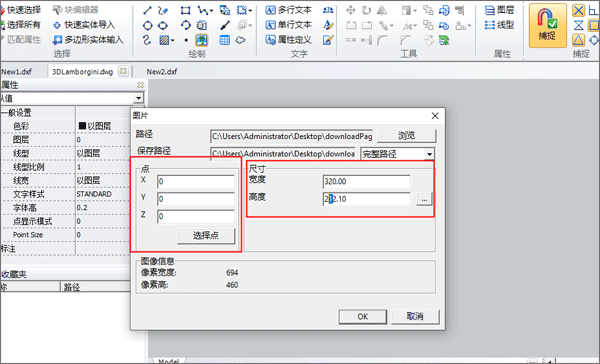This screenshot has width=600, height=364.
Task: Click the highlighted insert image icon
Action: pos(202,40)
